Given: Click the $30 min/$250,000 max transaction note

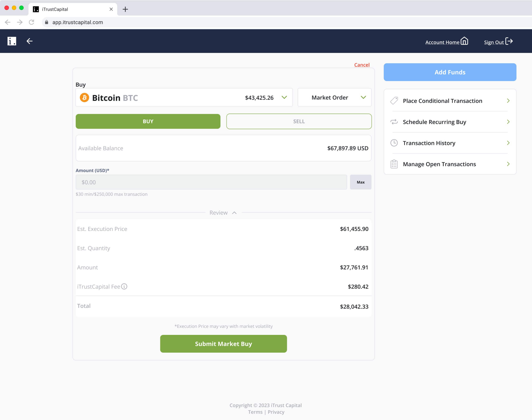Looking at the screenshot, I should click(112, 194).
